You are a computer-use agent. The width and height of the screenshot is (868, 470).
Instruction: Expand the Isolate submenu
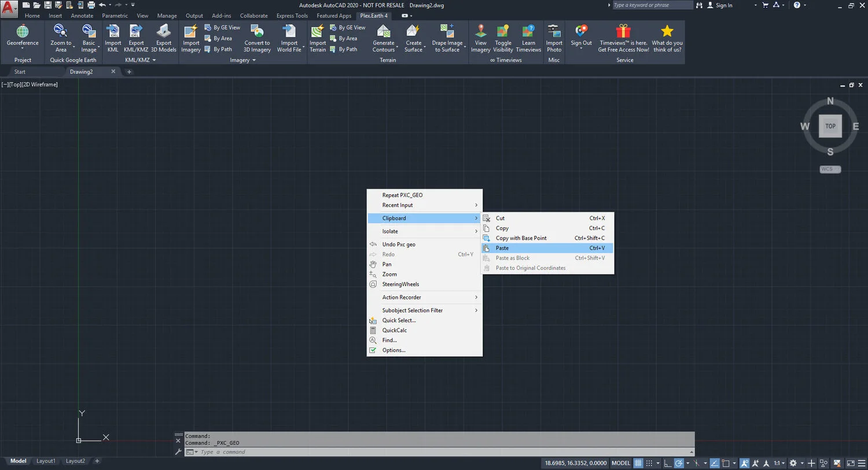425,231
